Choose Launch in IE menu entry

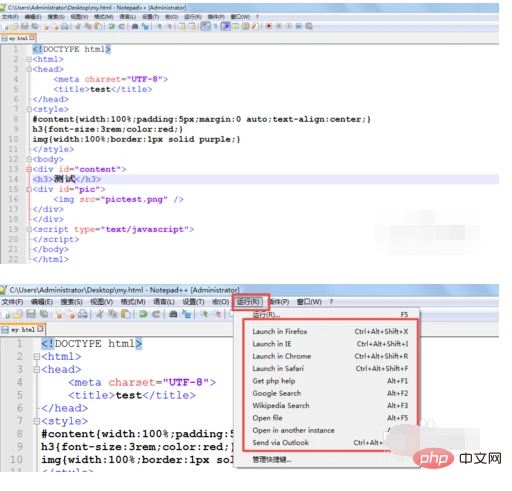tap(330, 344)
